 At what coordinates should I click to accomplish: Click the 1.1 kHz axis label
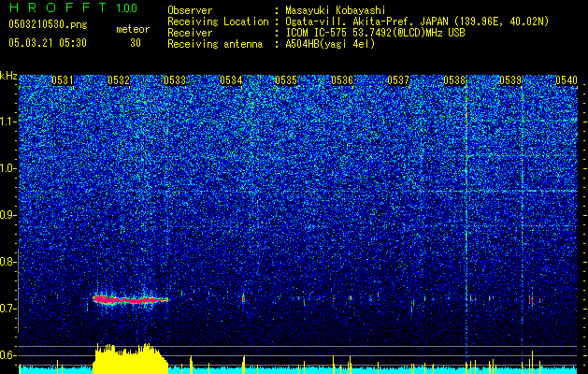(x=7, y=122)
